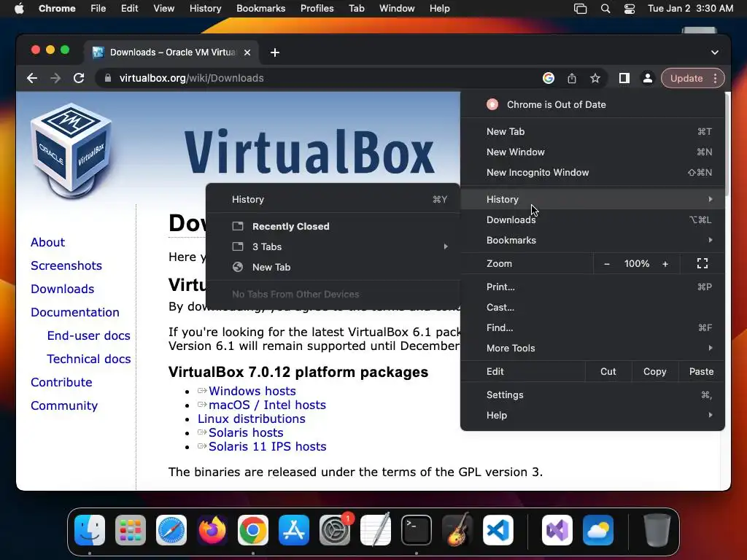Open App Store from the dock
This screenshot has height=560, width=747.
294,530
